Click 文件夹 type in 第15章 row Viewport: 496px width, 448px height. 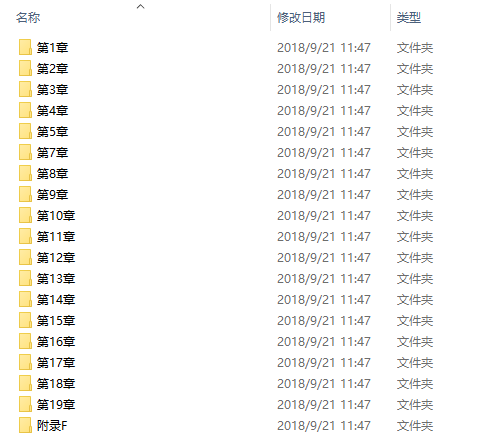click(415, 321)
